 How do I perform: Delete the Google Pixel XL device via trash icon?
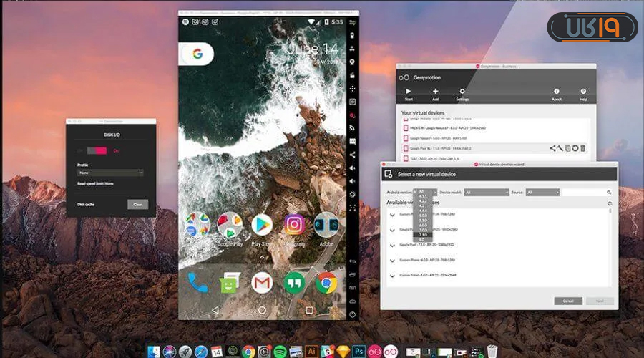[x=582, y=148]
